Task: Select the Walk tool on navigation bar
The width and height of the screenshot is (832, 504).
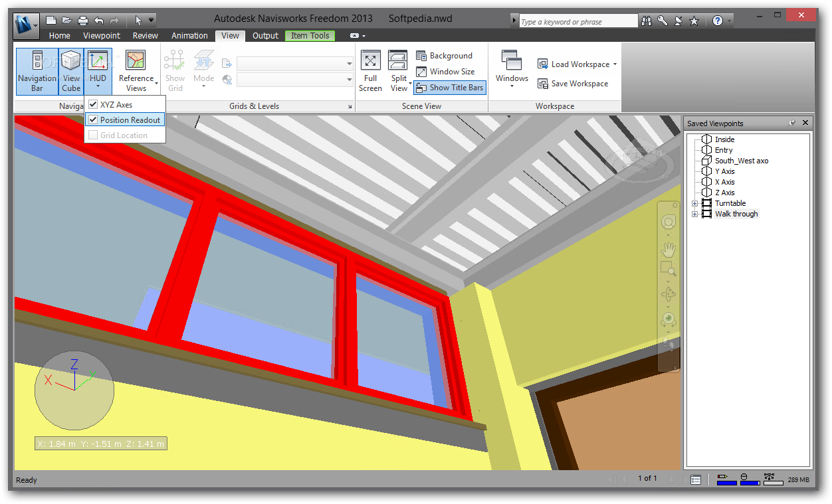Action: [669, 344]
